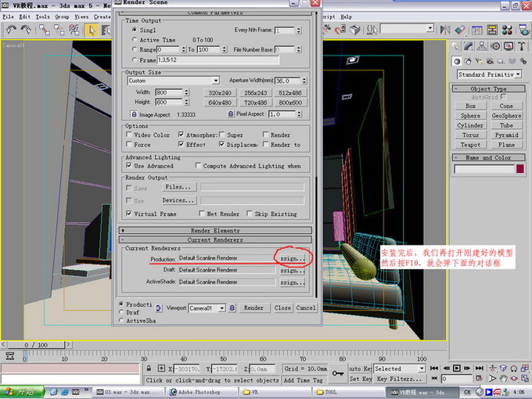532x399 pixels.
Task: Enable the Video Color checkbox
Action: (x=129, y=135)
